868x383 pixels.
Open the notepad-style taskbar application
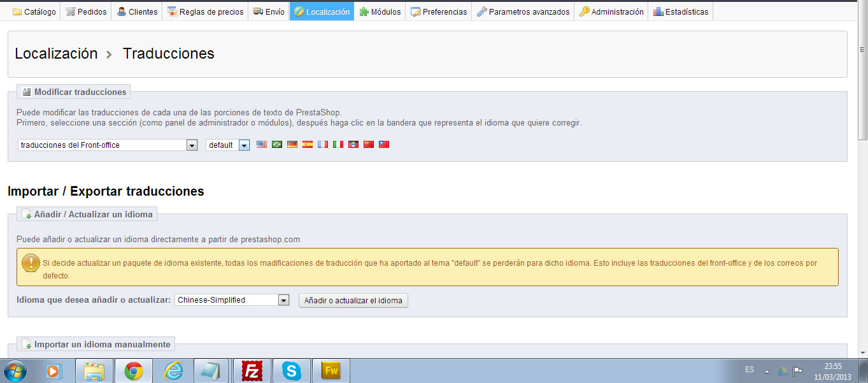point(213,370)
